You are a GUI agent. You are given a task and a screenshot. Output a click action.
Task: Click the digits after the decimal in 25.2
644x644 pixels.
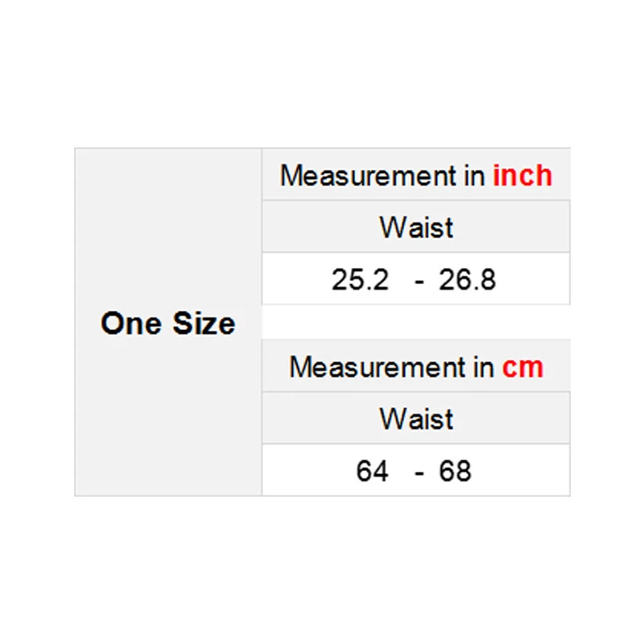tap(381, 280)
